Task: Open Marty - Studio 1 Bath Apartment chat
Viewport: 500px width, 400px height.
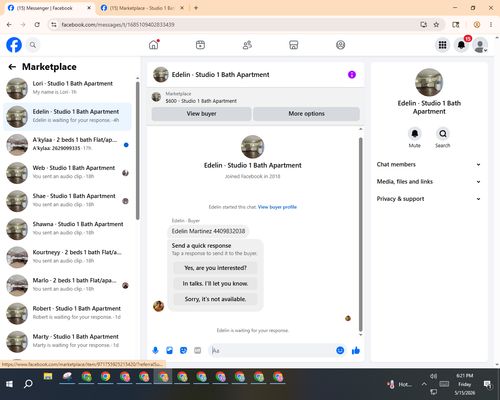Action: point(68,342)
